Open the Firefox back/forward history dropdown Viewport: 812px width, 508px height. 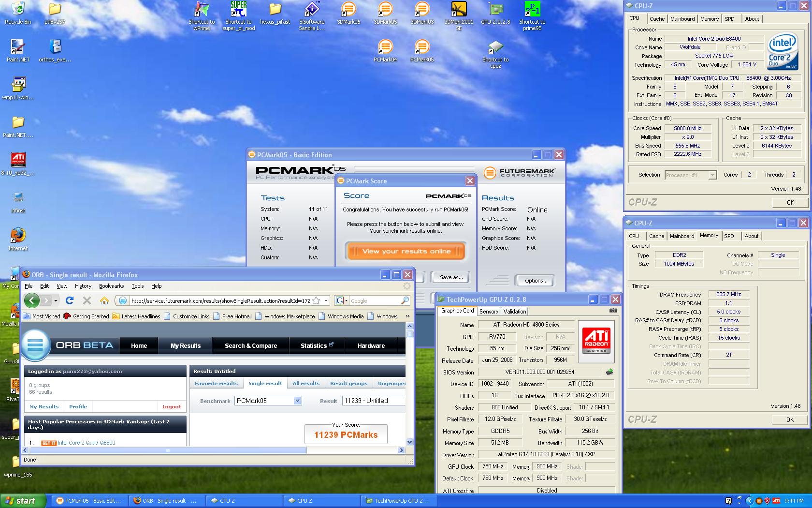(x=56, y=300)
